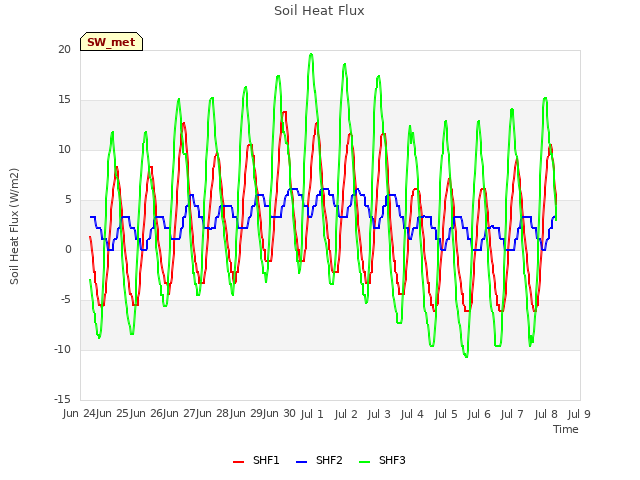The width and height of the screenshot is (640, 480).
Task: Click the lowest green SHF3 trough near Jul 5
Action: tap(467, 357)
